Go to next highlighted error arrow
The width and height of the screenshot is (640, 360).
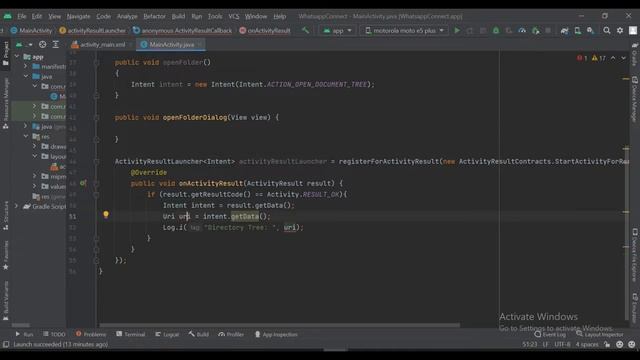tap(623, 58)
